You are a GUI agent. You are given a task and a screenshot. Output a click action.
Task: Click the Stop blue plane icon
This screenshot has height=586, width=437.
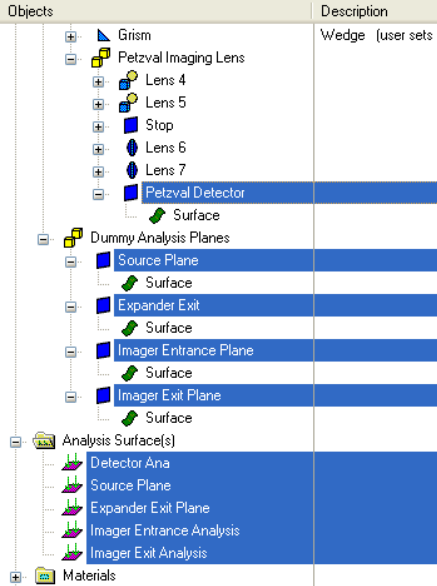pos(131,125)
